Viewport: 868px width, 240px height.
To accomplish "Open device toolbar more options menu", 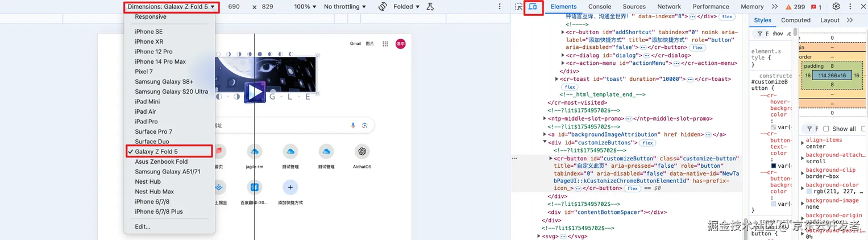I will point(500,7).
